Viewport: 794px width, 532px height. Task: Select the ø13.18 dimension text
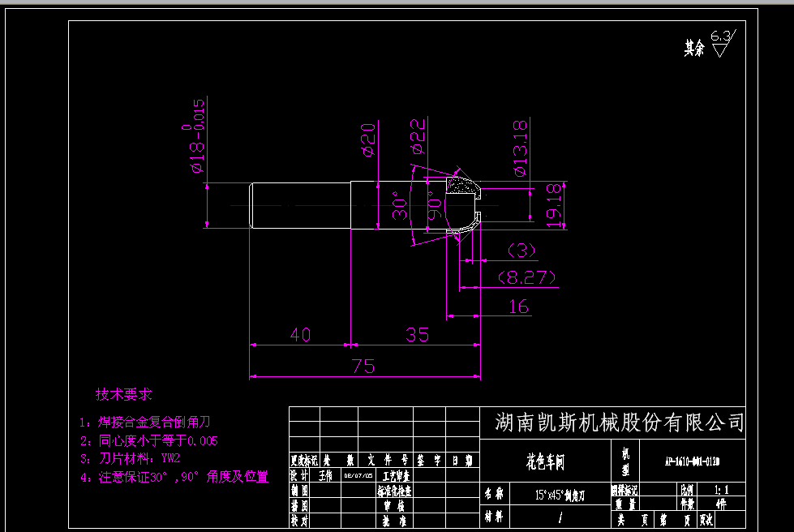click(520, 148)
